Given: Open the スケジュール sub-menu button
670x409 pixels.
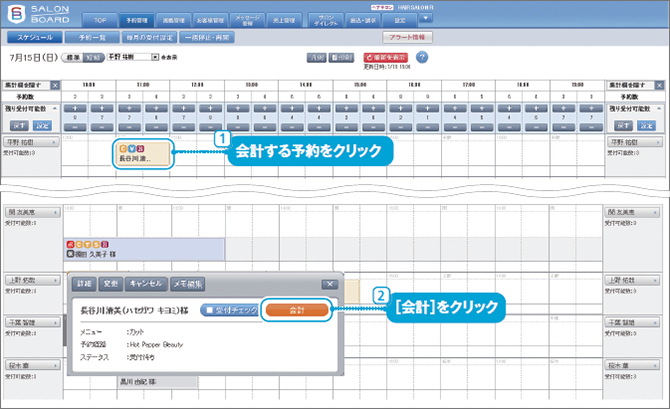Looking at the screenshot, I should click(x=34, y=36).
